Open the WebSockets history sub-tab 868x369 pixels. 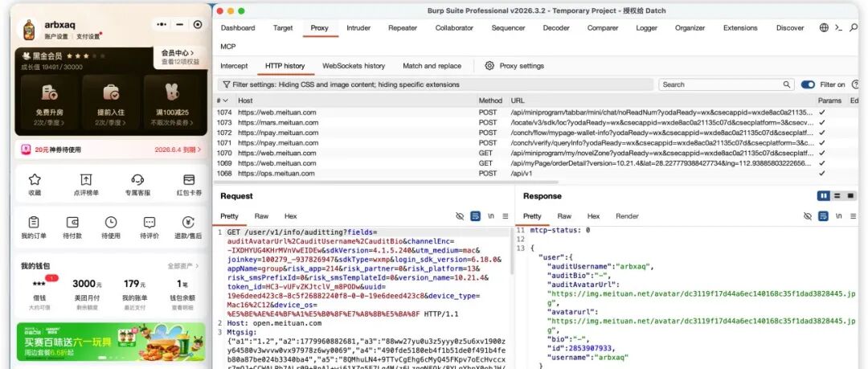pos(354,65)
